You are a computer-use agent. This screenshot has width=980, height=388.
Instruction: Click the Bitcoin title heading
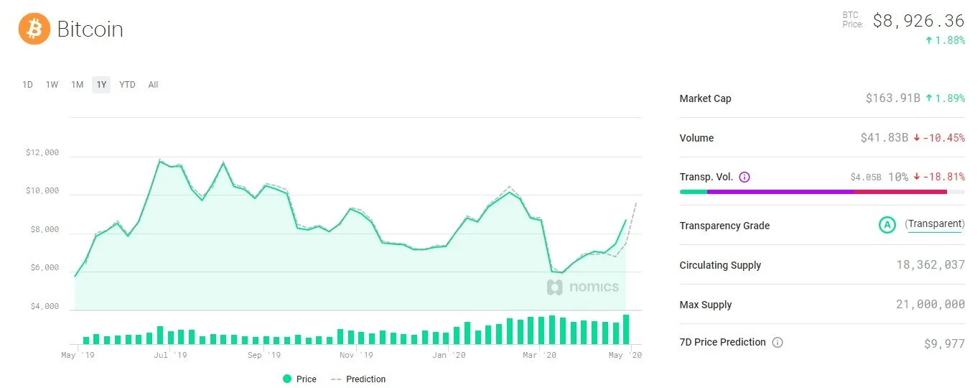[x=90, y=29]
